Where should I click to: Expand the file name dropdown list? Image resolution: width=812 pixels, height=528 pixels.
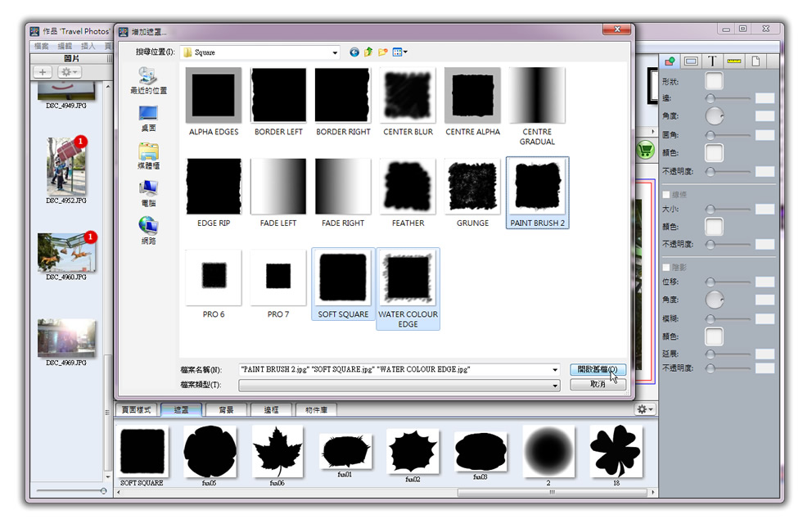click(555, 370)
